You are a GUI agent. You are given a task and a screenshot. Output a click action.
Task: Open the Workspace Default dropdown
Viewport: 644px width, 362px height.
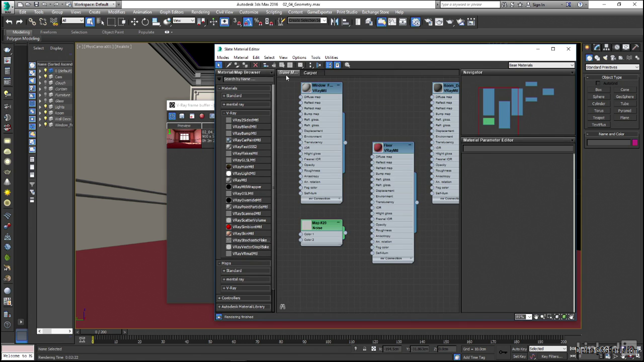(94, 4)
